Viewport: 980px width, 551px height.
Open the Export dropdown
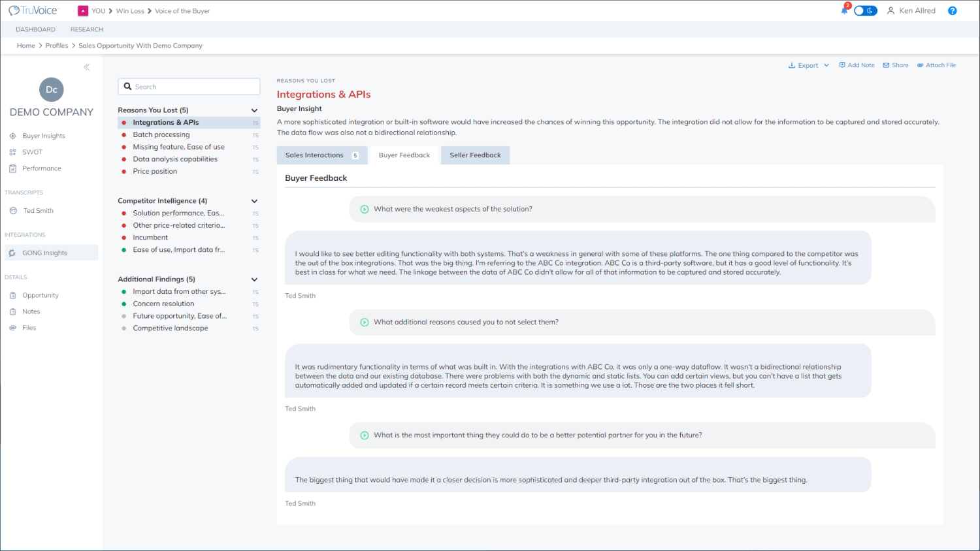(x=809, y=65)
